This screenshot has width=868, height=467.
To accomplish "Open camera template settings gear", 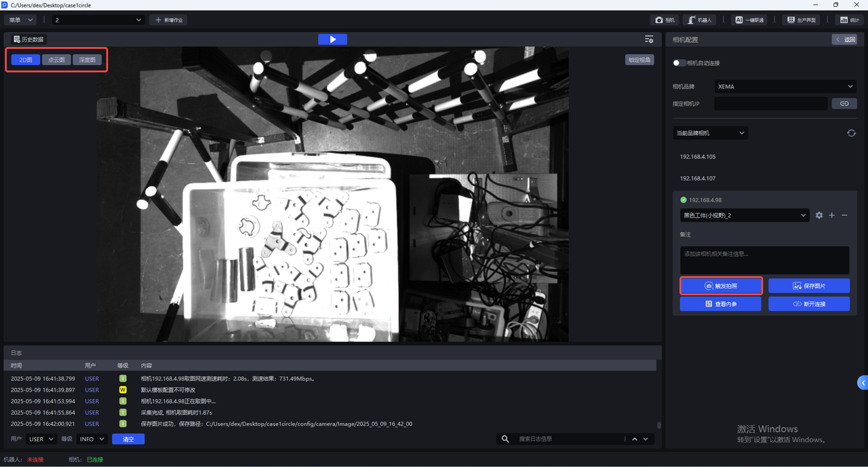I will [819, 215].
